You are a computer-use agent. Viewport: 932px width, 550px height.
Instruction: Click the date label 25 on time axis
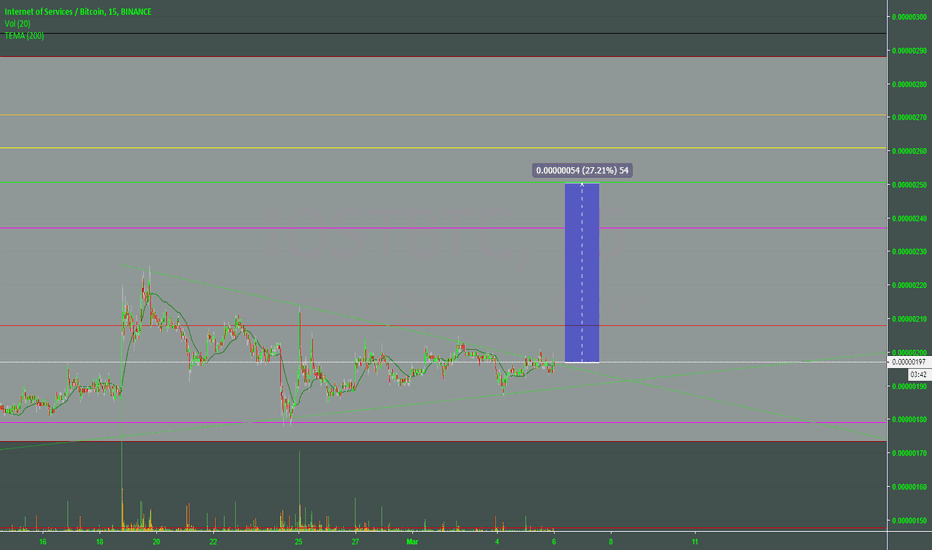298,542
